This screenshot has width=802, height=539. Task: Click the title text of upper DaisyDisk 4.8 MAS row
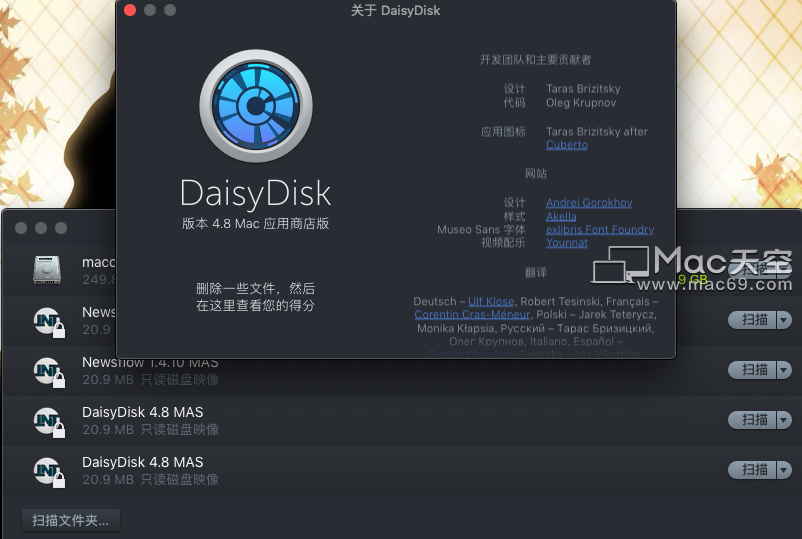point(143,412)
